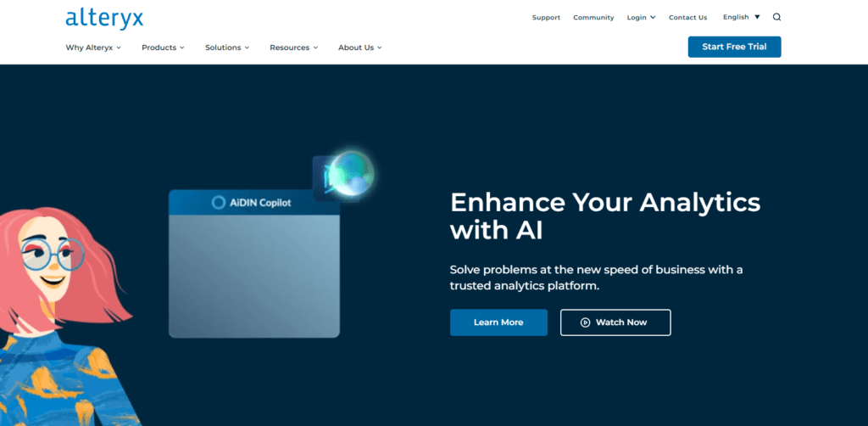Open the Solutions menu
Viewport: 868px width, 426px height.
(x=227, y=48)
